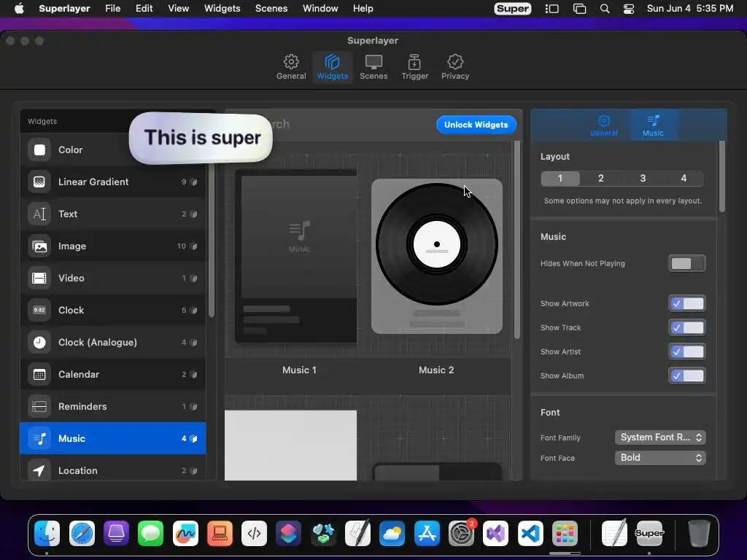Screen dimensions: 747x560
Task: Open Superlayer app icon in the Dock
Action: 649,533
